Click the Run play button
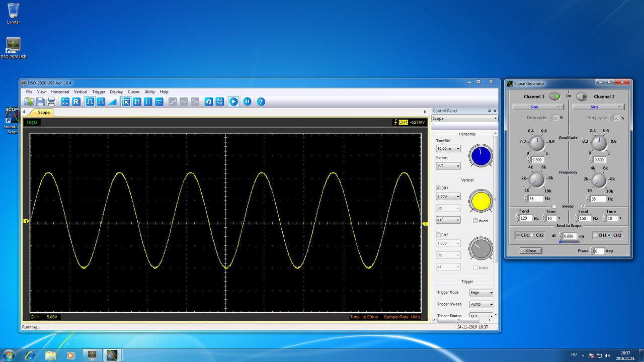Viewport: 644px width, 362px height. pos(233,102)
